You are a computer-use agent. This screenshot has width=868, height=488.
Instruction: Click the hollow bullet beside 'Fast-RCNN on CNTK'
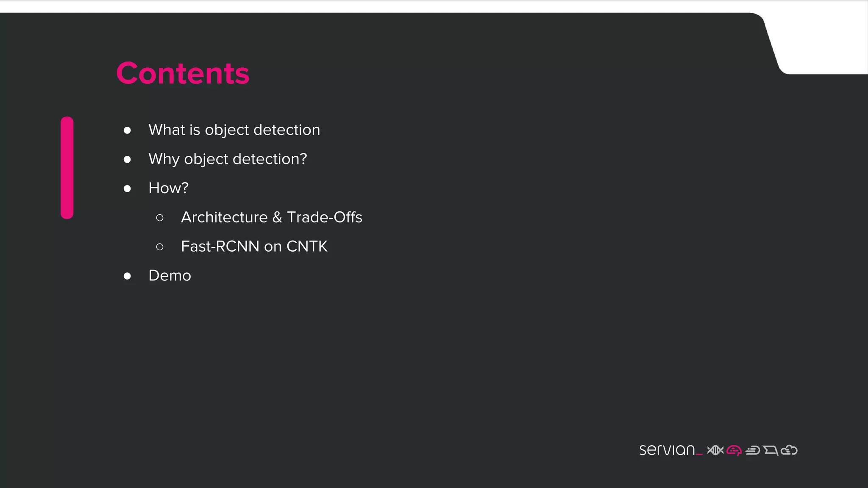coord(160,247)
